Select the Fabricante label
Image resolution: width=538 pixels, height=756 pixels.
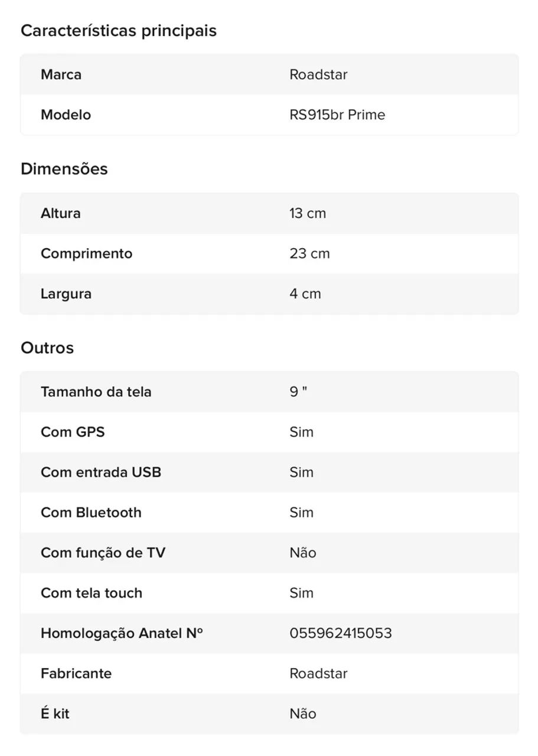click(x=76, y=673)
